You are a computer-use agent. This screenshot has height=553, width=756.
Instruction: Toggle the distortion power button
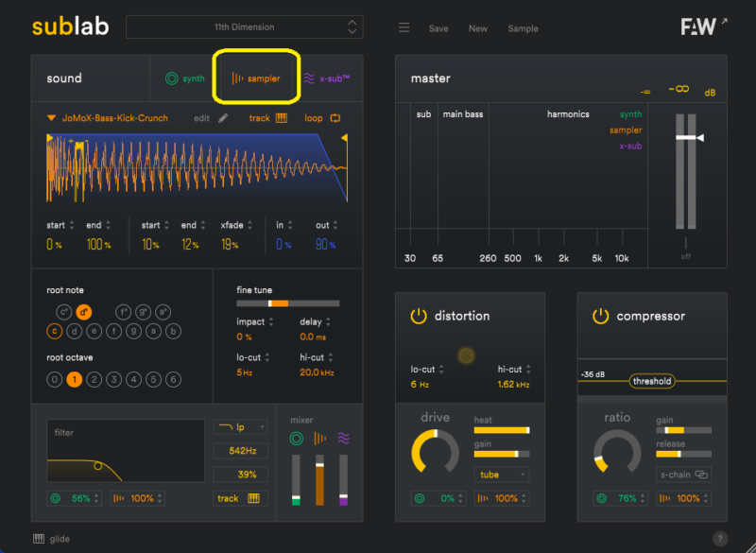418,316
